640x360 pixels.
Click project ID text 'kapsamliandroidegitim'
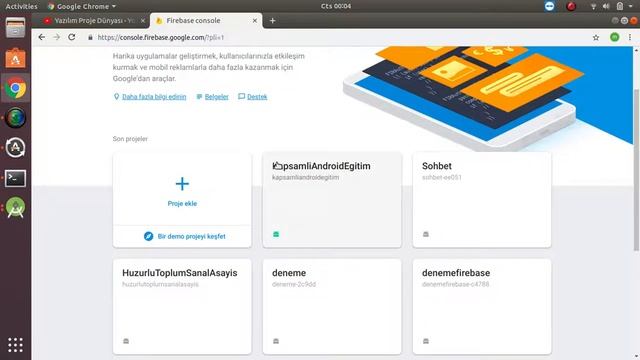coord(305,177)
